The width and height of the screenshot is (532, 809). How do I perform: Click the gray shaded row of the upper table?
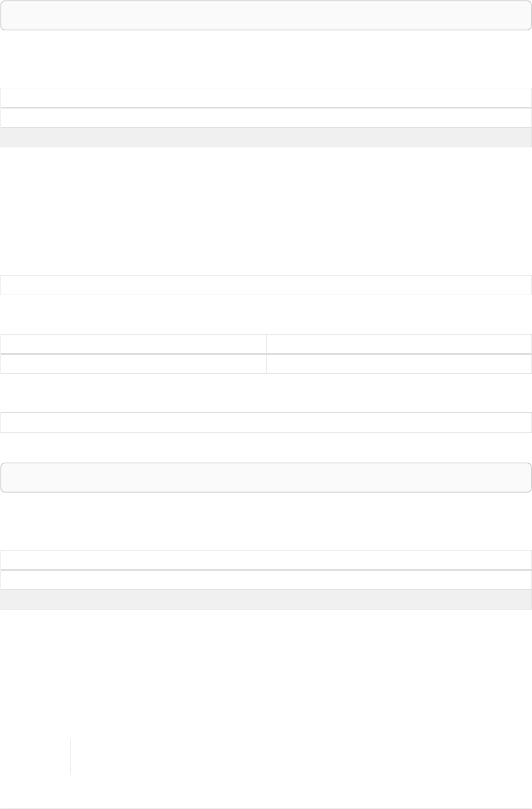coord(266,137)
